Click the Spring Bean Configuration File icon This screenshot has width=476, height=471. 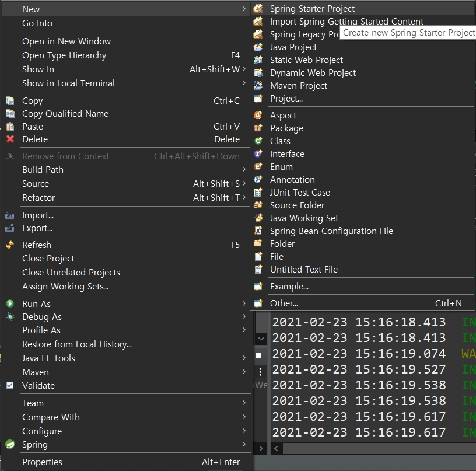click(x=258, y=231)
